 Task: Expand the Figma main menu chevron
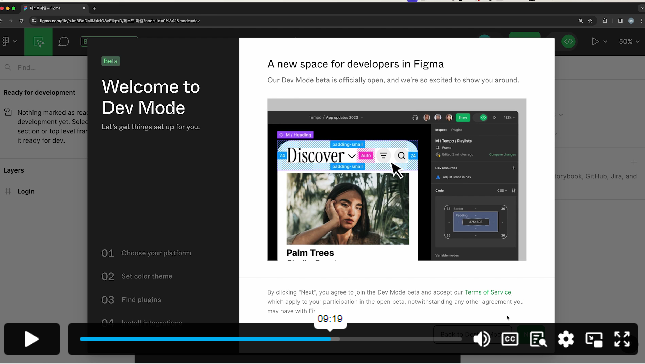coord(15,42)
